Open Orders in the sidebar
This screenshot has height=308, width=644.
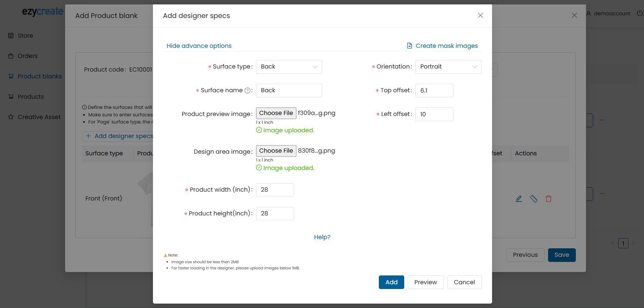click(x=27, y=56)
